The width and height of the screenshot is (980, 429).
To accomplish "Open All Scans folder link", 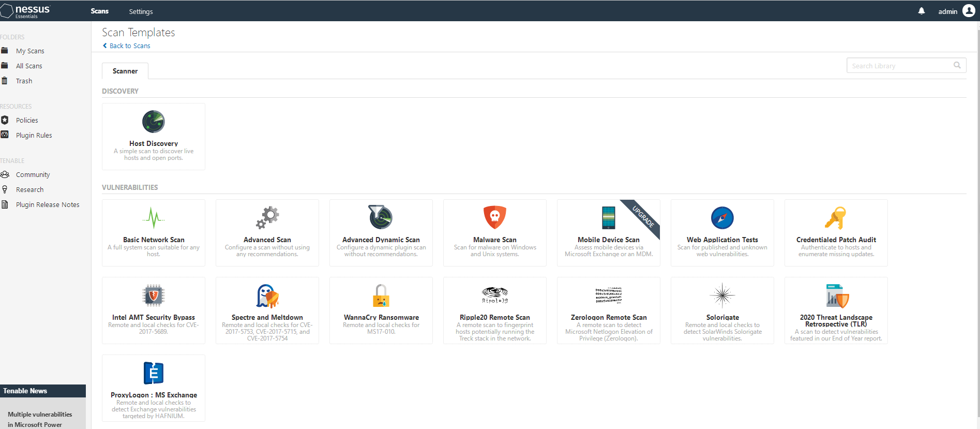I will 29,66.
